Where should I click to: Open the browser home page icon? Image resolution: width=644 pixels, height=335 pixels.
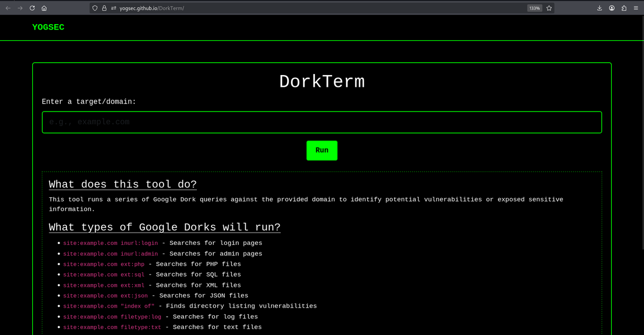(x=44, y=8)
